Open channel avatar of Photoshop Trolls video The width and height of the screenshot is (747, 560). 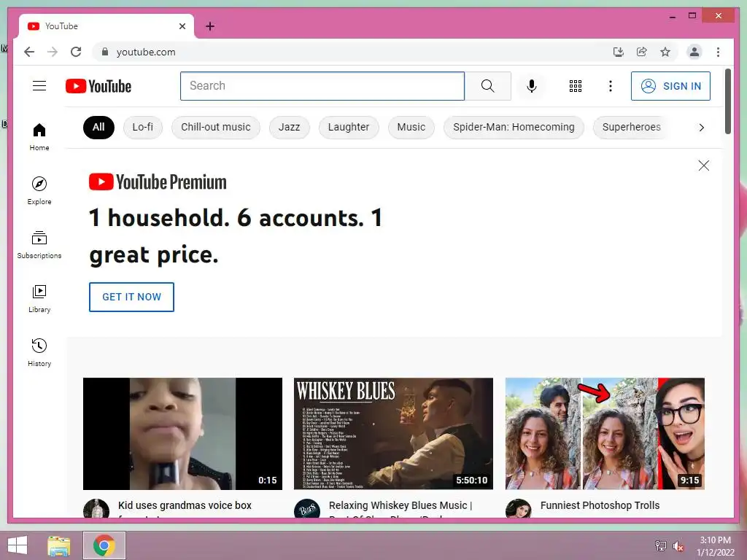pos(519,508)
